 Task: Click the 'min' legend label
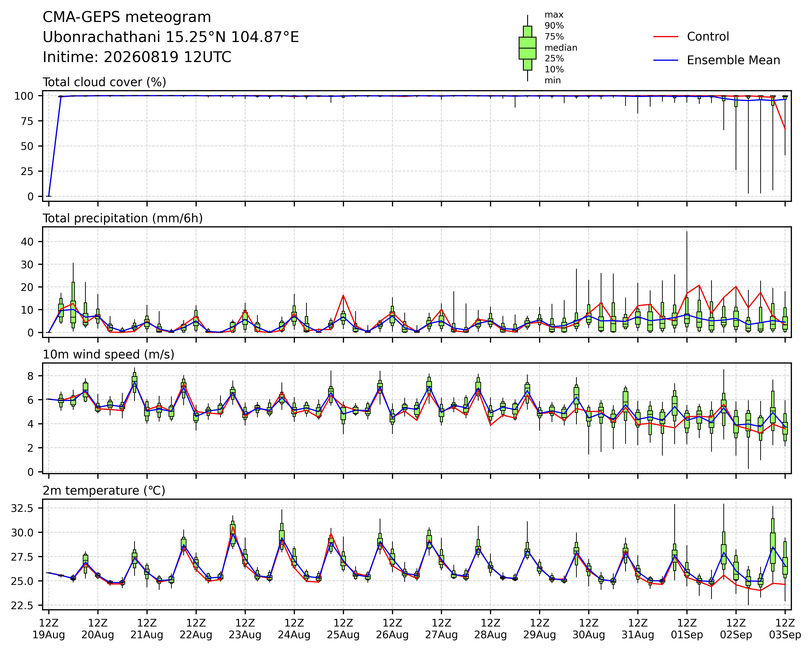tap(553, 81)
